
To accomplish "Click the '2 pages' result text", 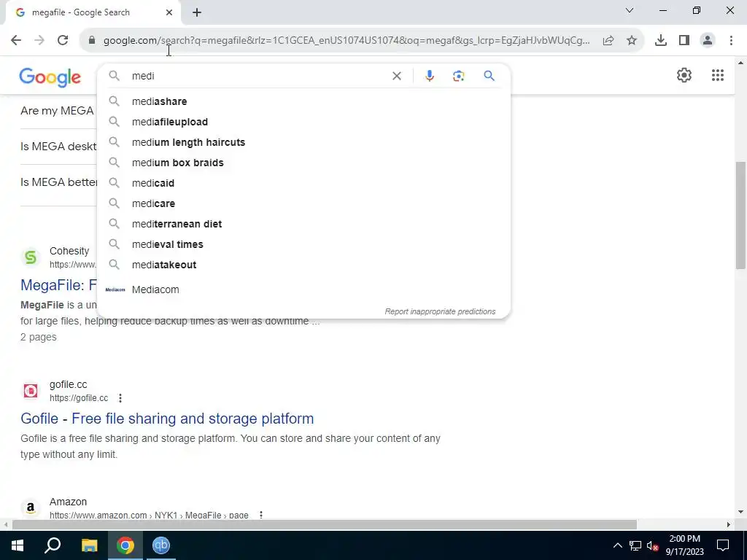I will tap(39, 337).
